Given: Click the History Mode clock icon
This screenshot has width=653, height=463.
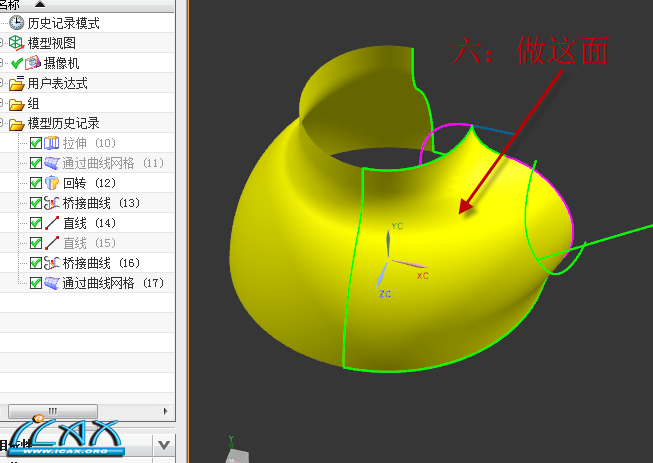Looking at the screenshot, I should [17, 23].
